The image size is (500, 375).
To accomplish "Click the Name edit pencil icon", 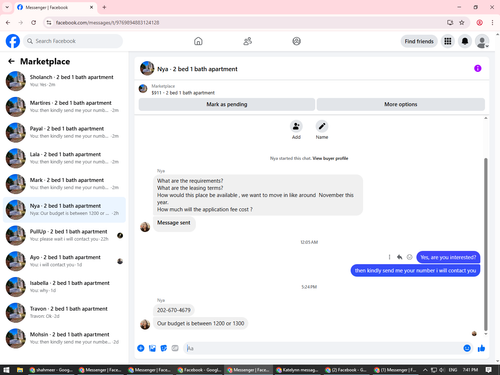I will (x=322, y=126).
